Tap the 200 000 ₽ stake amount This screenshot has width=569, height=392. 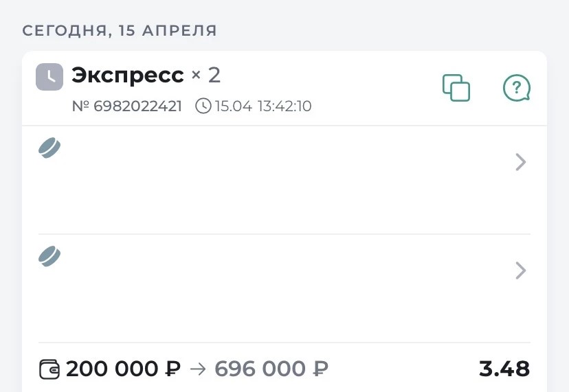pos(123,369)
